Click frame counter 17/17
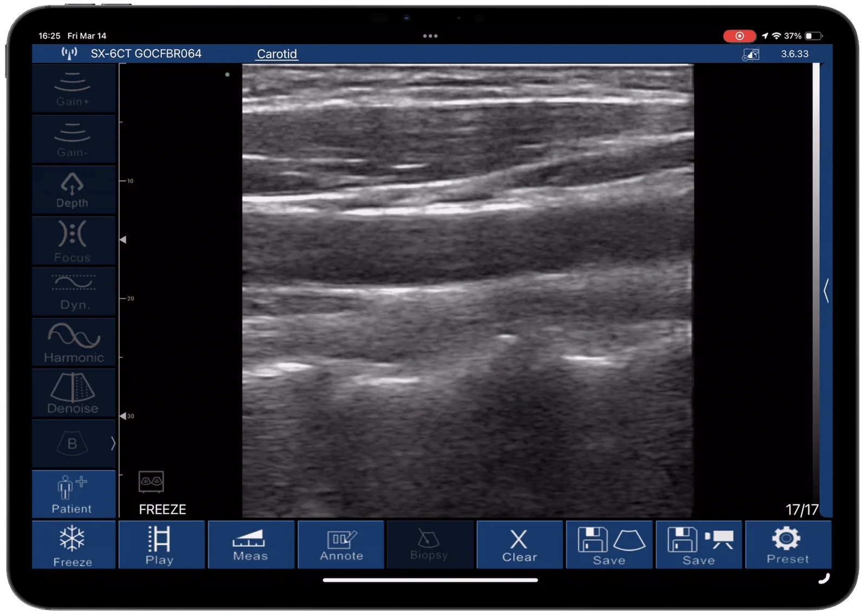Screen dimensions: 866x616 click(802, 509)
